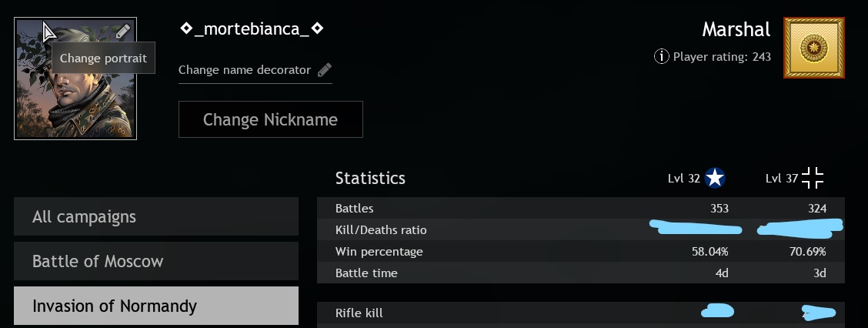Viewport: 868px width, 328px height.
Task: Click the info icon next to Player rating
Action: 661,56
